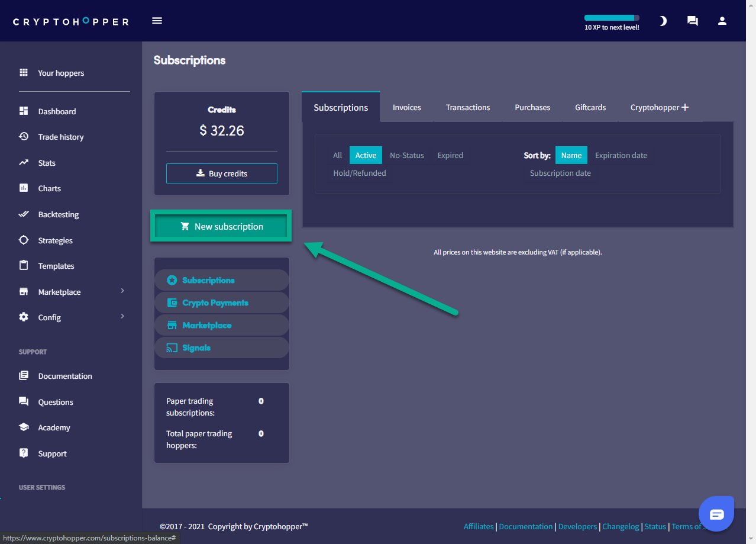The image size is (756, 544).
Task: Click the Backtesting double-check icon
Action: pos(24,214)
